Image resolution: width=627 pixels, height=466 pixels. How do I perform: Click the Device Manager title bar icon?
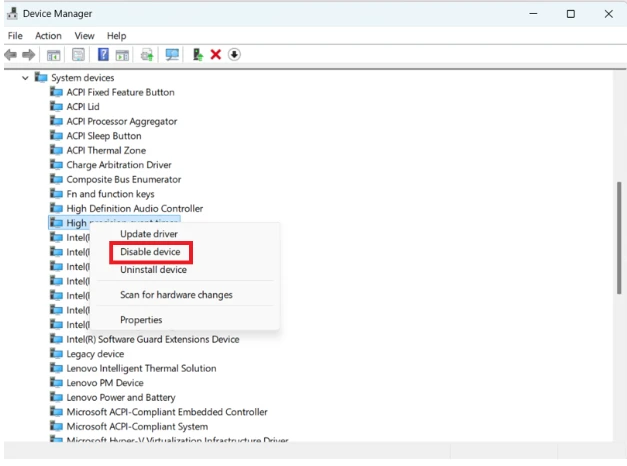12,14
